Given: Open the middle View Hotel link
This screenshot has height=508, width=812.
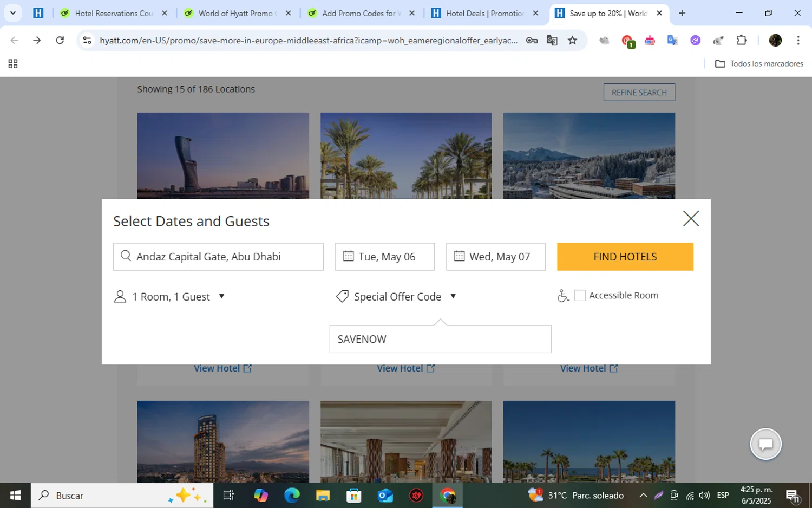Looking at the screenshot, I should click(x=405, y=368).
